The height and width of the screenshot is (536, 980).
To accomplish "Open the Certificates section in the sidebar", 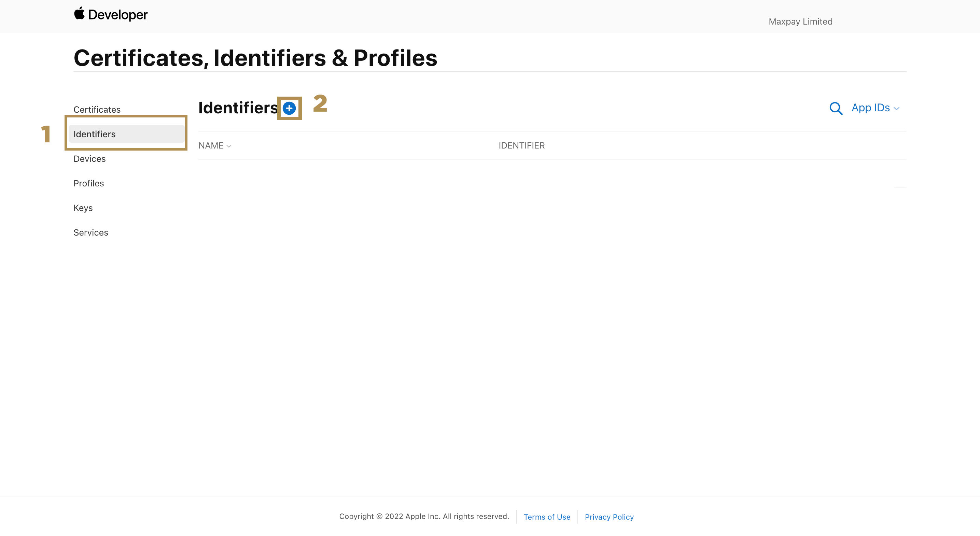I will tap(97, 110).
